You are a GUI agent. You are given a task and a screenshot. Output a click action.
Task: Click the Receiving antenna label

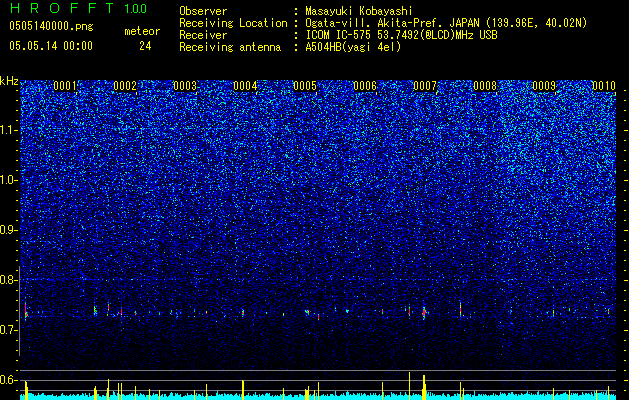(230, 47)
